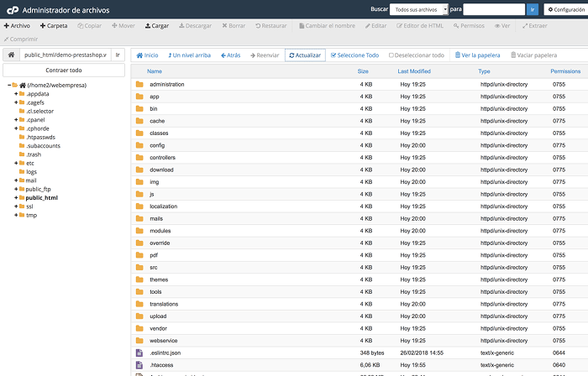Image resolution: width=588 pixels, height=376 pixels.
Task: Expand the public_ftp tree folder
Action: pos(16,190)
